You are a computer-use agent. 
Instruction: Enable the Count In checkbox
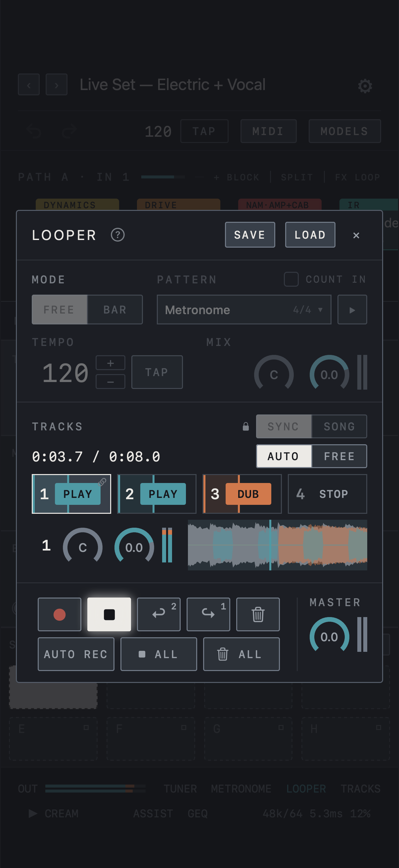pyautogui.click(x=291, y=279)
